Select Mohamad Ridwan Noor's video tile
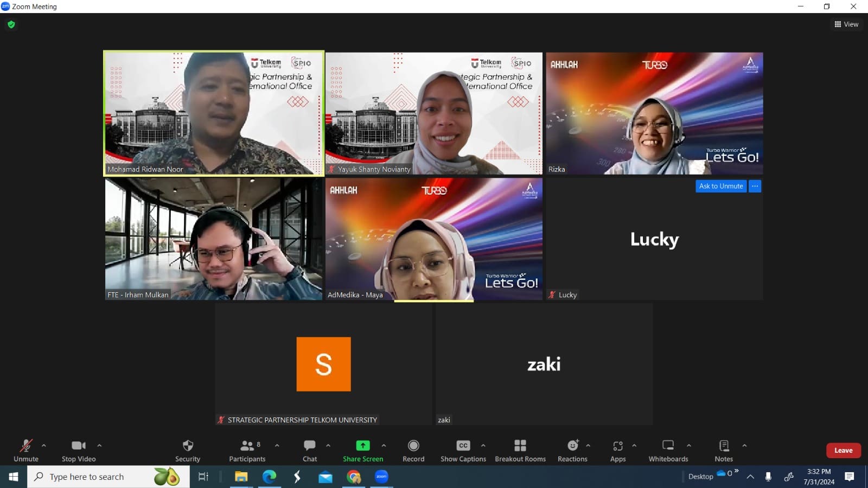 coord(214,113)
